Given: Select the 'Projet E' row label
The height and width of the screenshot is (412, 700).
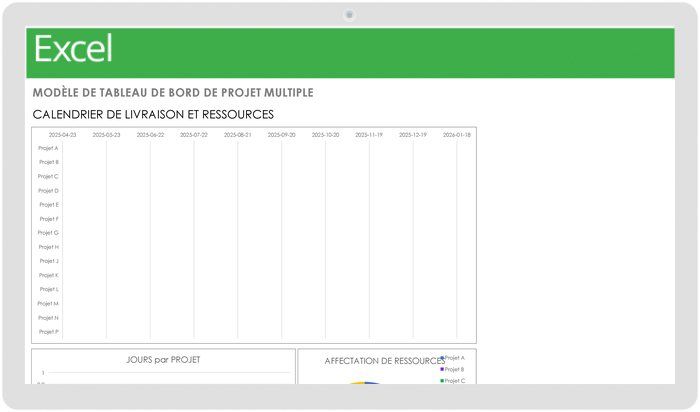Looking at the screenshot, I should tap(49, 205).
